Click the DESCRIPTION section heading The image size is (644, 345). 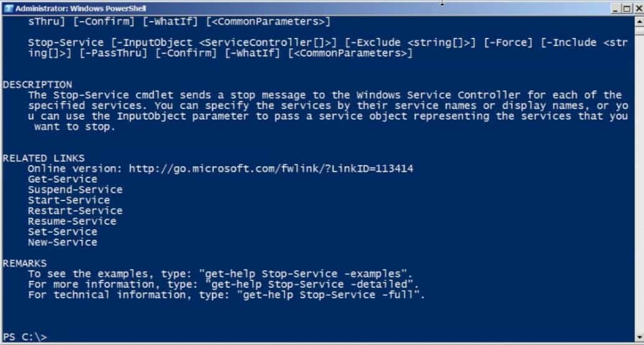tap(37, 85)
